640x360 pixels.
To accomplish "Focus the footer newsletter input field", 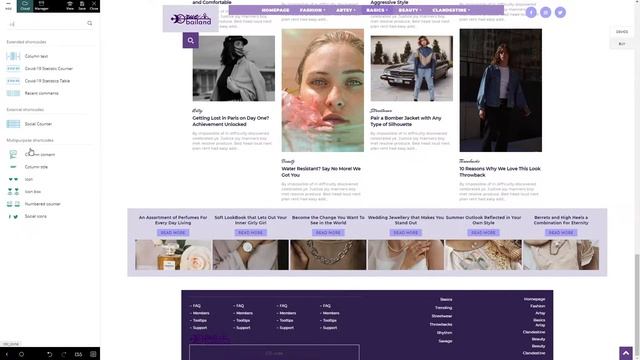I will pos(274,353).
